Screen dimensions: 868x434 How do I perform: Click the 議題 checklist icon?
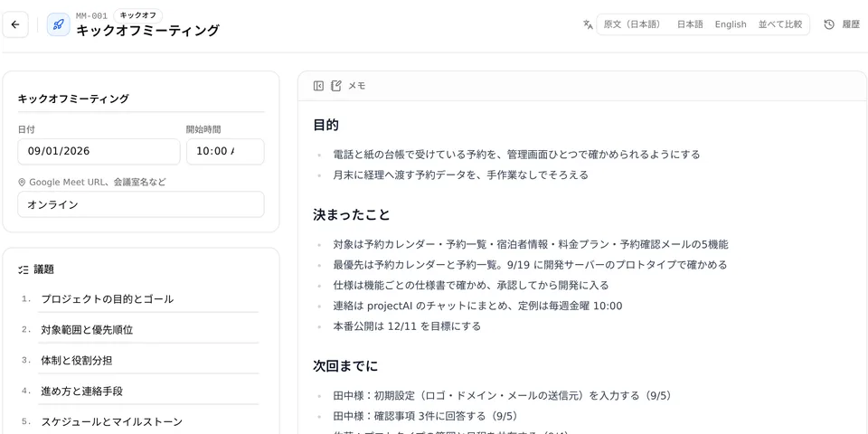(24, 269)
